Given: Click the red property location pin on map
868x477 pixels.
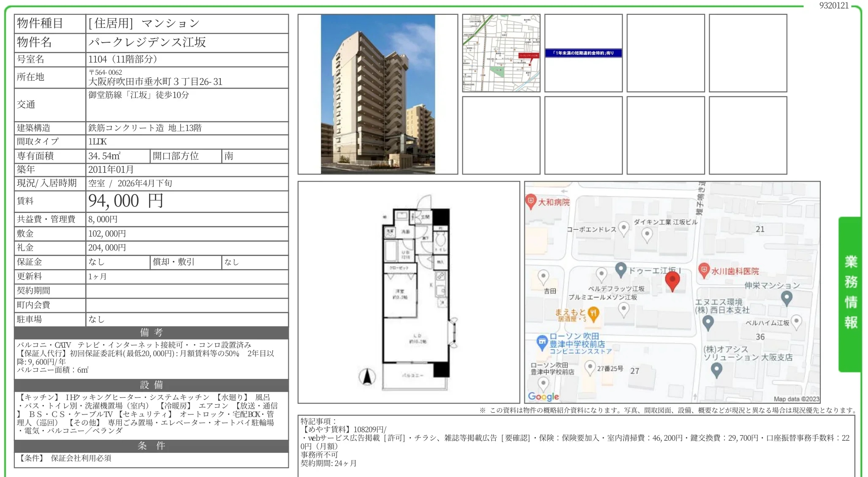Looking at the screenshot, I should [672, 281].
